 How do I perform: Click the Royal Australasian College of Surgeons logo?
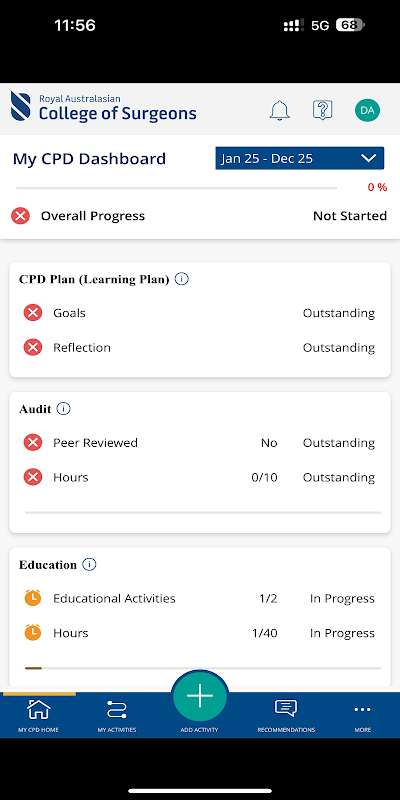pyautogui.click(x=104, y=107)
